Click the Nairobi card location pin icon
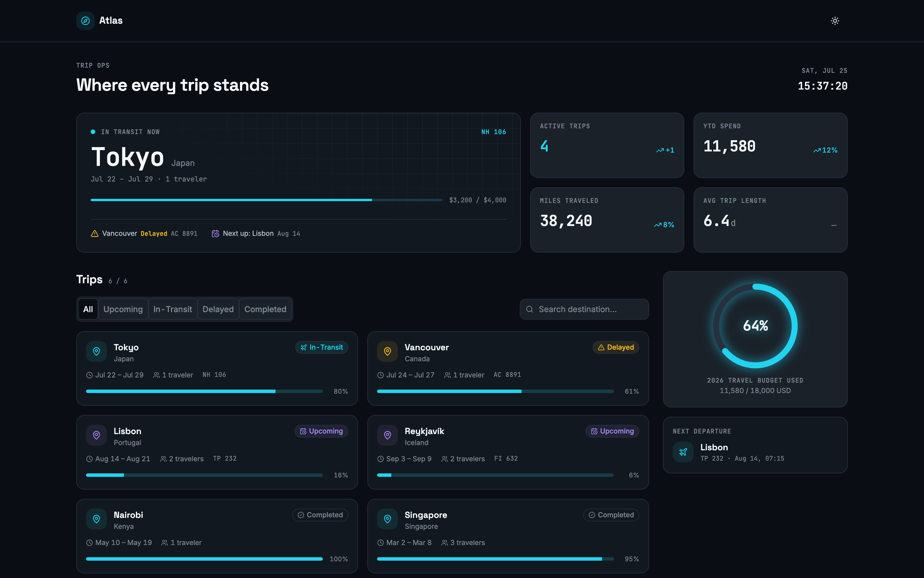The image size is (924, 578). click(x=97, y=519)
